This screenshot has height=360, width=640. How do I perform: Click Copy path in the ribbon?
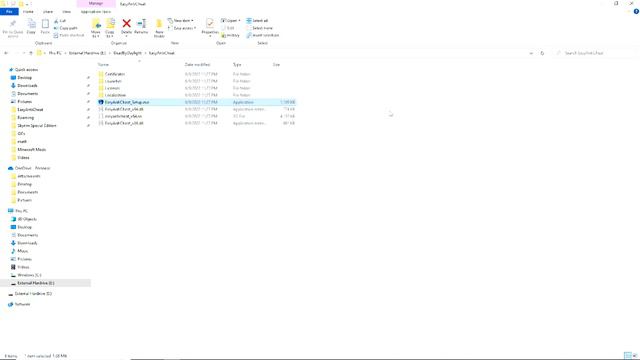click(65, 28)
